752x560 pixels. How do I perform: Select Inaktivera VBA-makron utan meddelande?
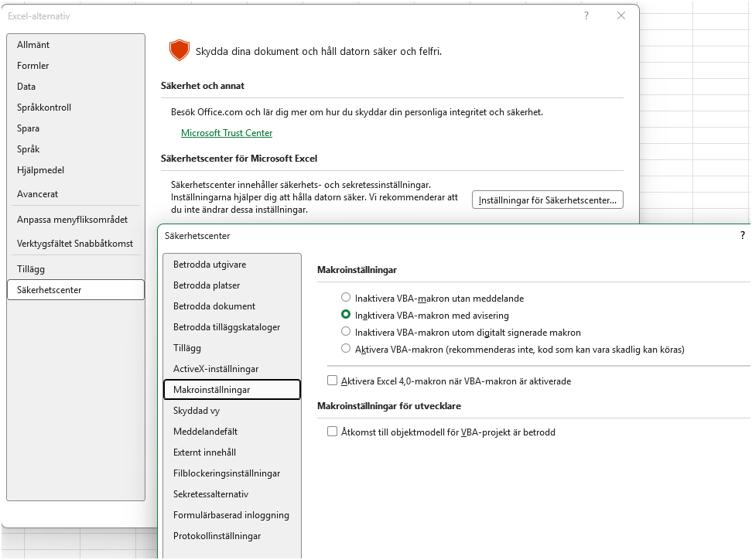[x=346, y=297]
